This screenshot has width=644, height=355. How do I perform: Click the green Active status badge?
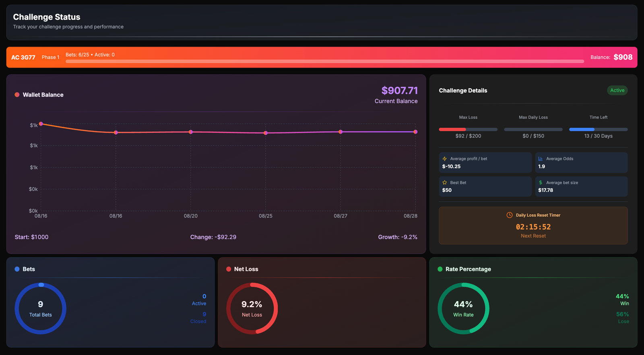(x=617, y=90)
